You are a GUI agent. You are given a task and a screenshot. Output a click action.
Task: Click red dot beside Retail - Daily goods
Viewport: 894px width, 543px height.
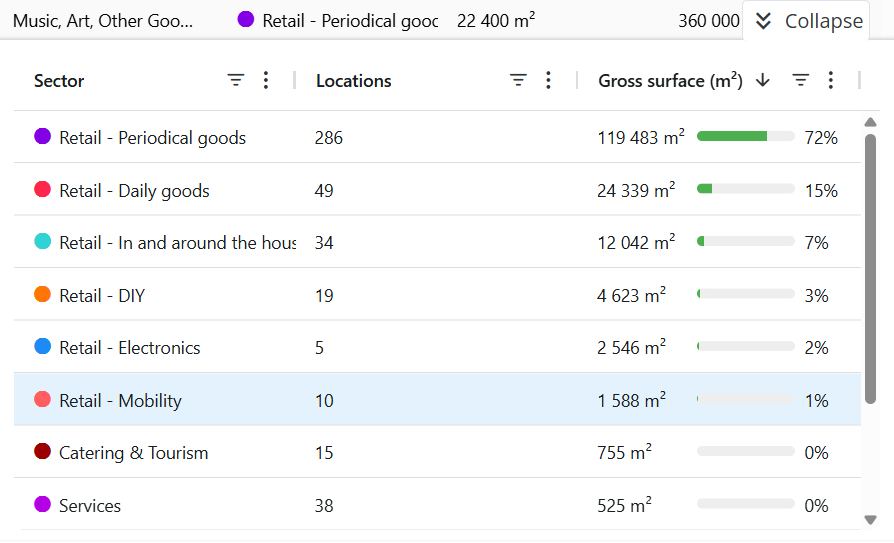click(x=42, y=190)
